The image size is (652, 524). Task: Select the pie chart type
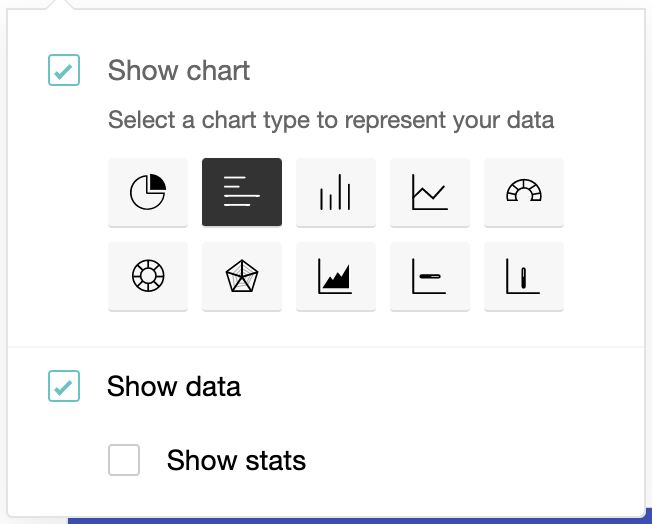click(x=148, y=192)
